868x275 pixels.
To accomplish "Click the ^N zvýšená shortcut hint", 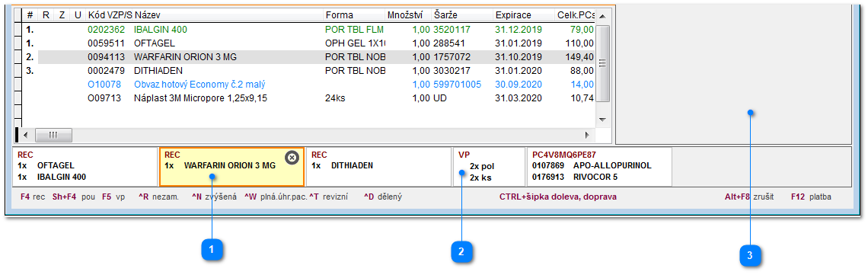I will click(214, 197).
